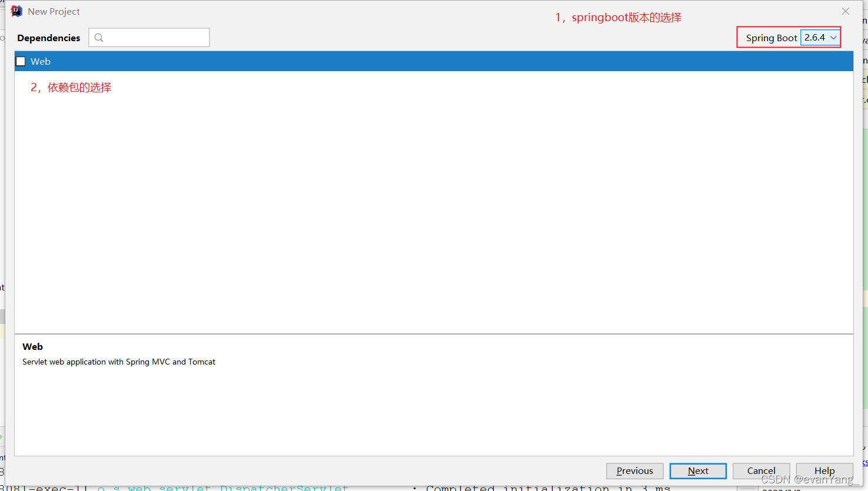Click the Dependencies label
The image size is (868, 491).
coord(49,38)
